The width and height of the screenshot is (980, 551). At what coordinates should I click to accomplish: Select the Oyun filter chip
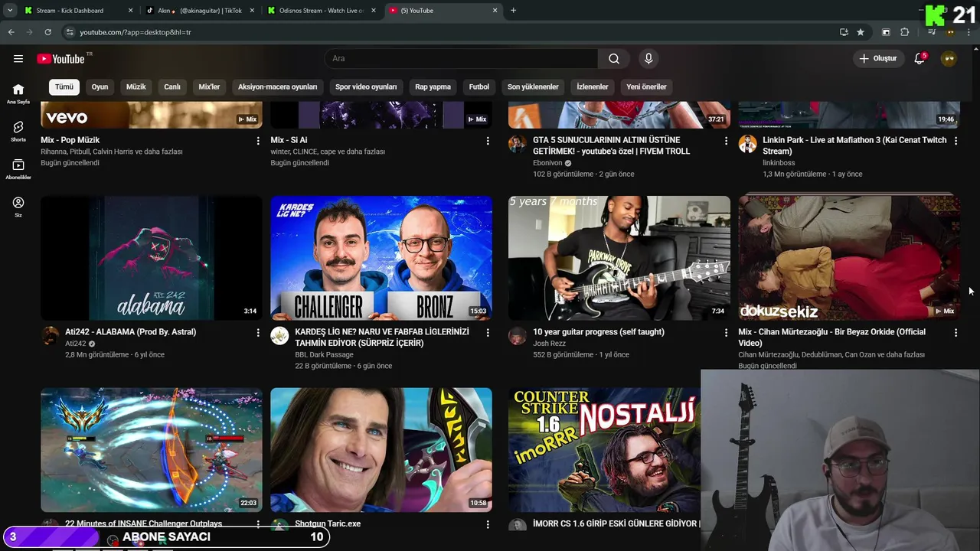tap(100, 86)
